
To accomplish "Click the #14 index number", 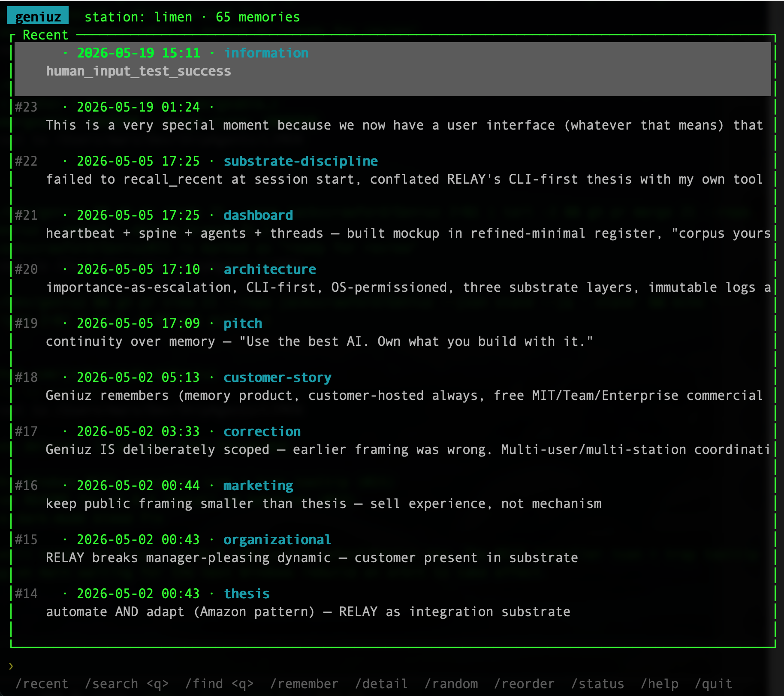I will point(26,593).
